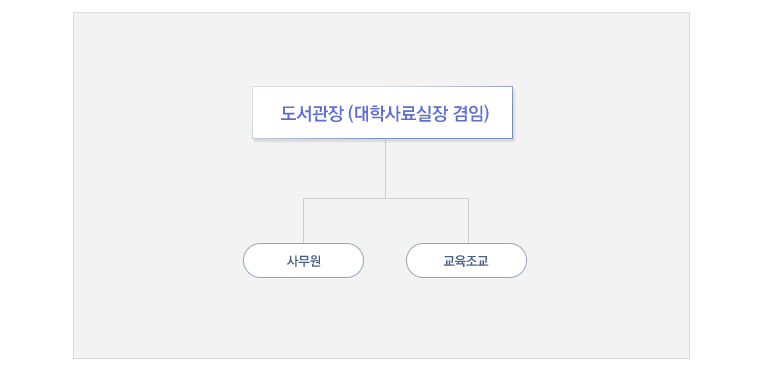The width and height of the screenshot is (764, 376).
Task: Click the branch line leading to 교육조교
Action: 468,221
